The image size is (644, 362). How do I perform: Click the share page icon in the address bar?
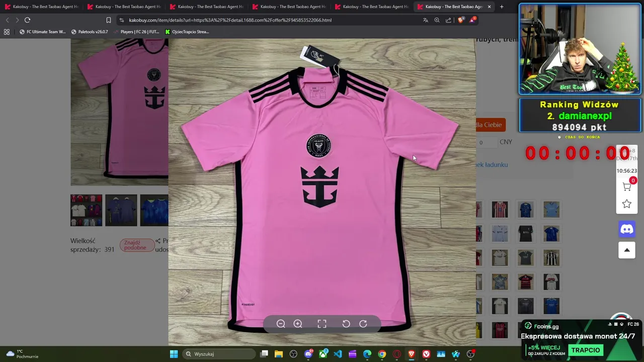tap(448, 20)
